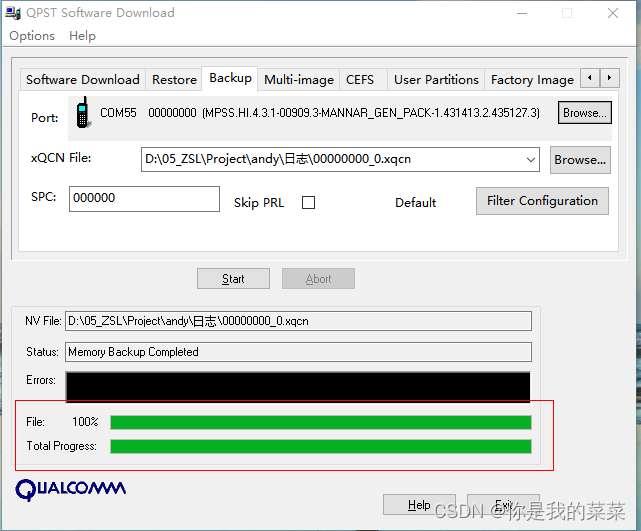Click the Abort button
The width and height of the screenshot is (641, 531).
coord(318,279)
